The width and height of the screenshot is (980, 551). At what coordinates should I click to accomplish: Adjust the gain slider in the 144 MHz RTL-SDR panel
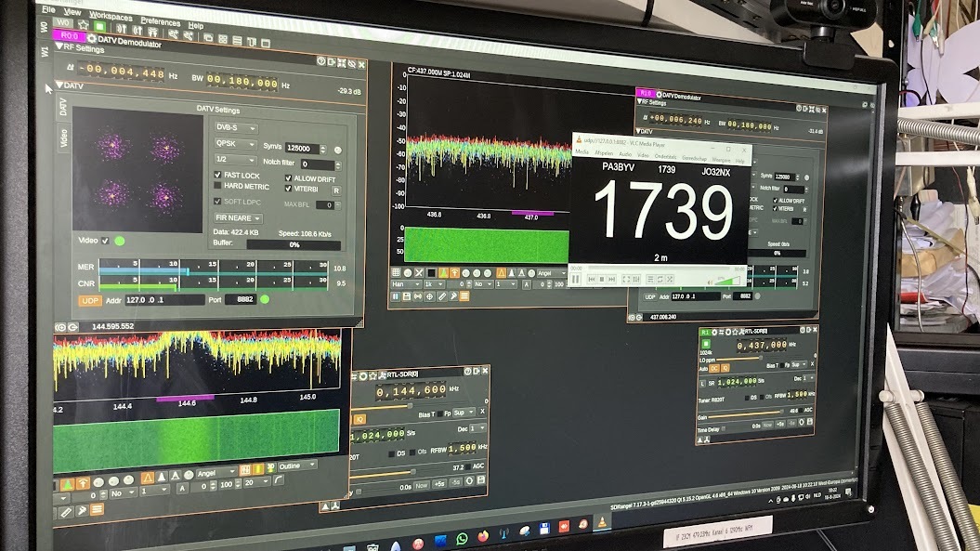pos(381,474)
